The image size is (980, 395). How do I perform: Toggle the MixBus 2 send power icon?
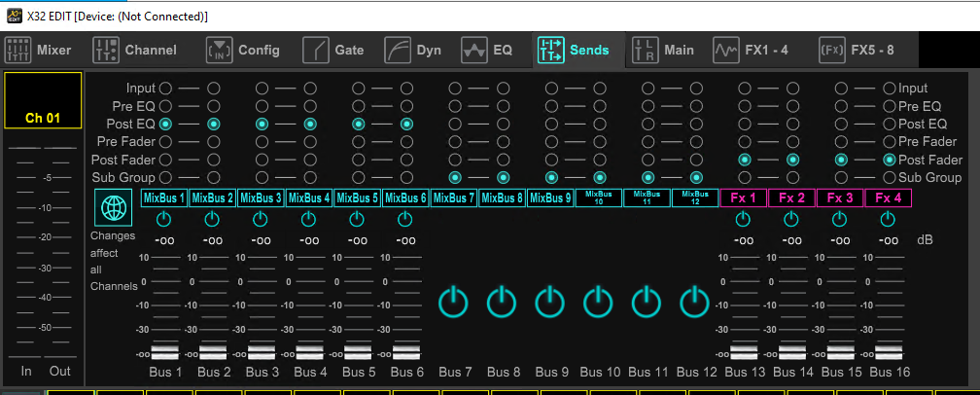212,219
